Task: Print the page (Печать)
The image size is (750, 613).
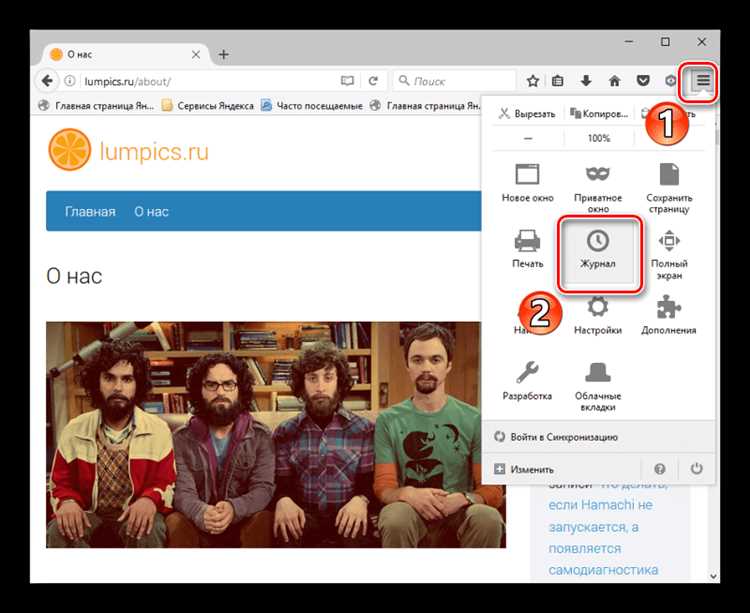Action: pyautogui.click(x=527, y=249)
